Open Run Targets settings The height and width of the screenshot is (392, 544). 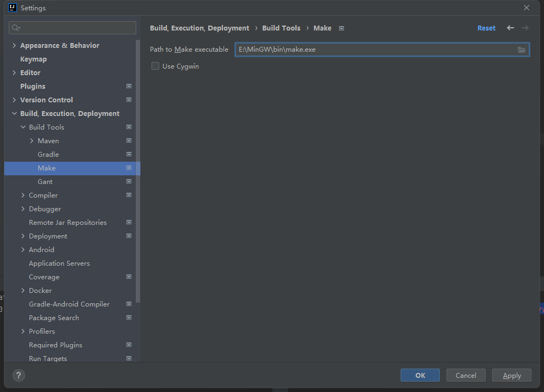pos(48,358)
